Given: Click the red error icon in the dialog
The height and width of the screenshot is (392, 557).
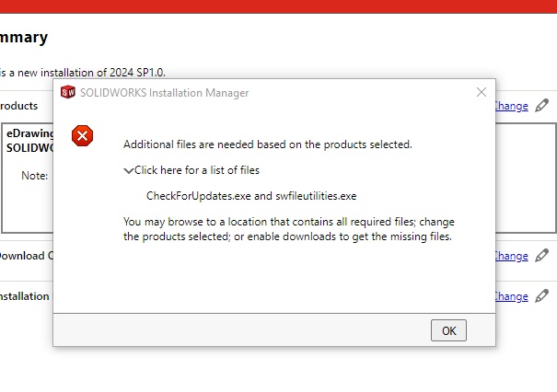Looking at the screenshot, I should (x=83, y=136).
